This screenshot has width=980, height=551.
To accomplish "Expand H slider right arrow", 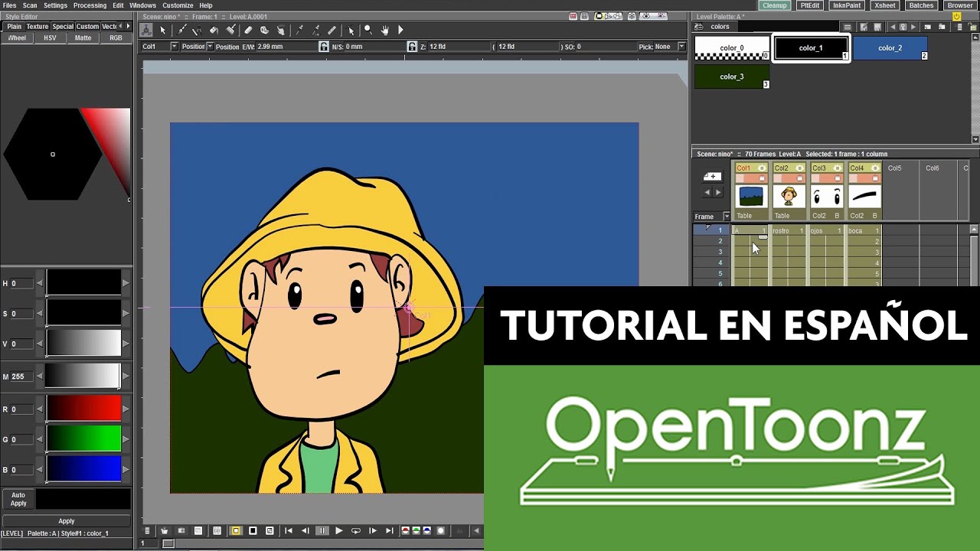I will click(126, 283).
